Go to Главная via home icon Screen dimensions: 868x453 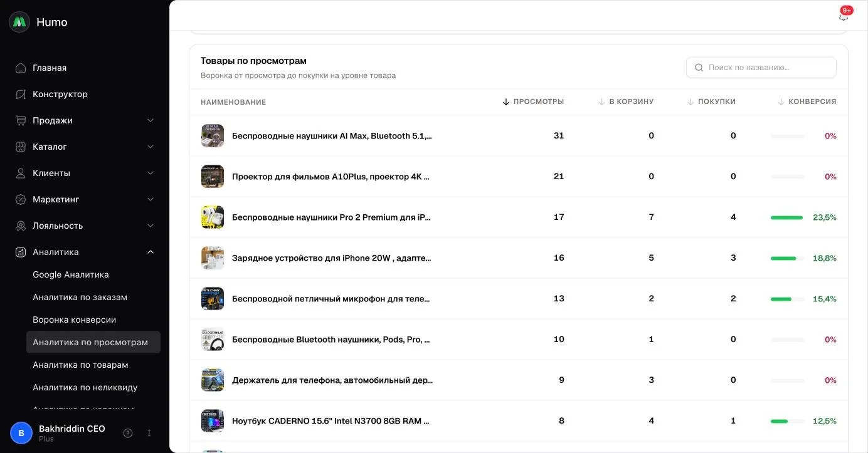pyautogui.click(x=21, y=68)
